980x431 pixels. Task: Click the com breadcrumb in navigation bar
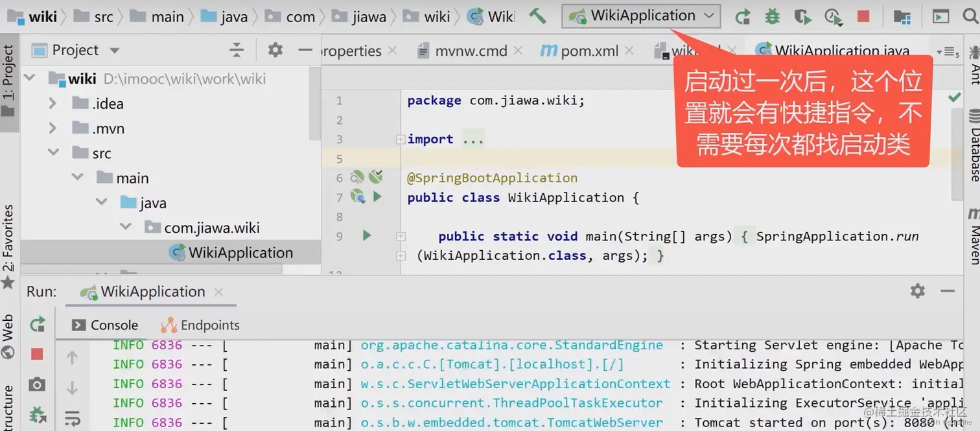[290, 17]
